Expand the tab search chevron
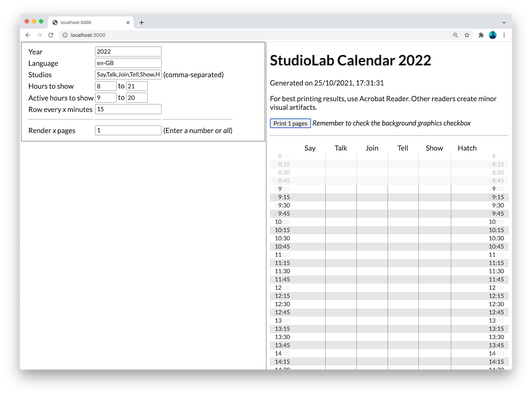Viewport: 532px width, 396px height. point(504,22)
